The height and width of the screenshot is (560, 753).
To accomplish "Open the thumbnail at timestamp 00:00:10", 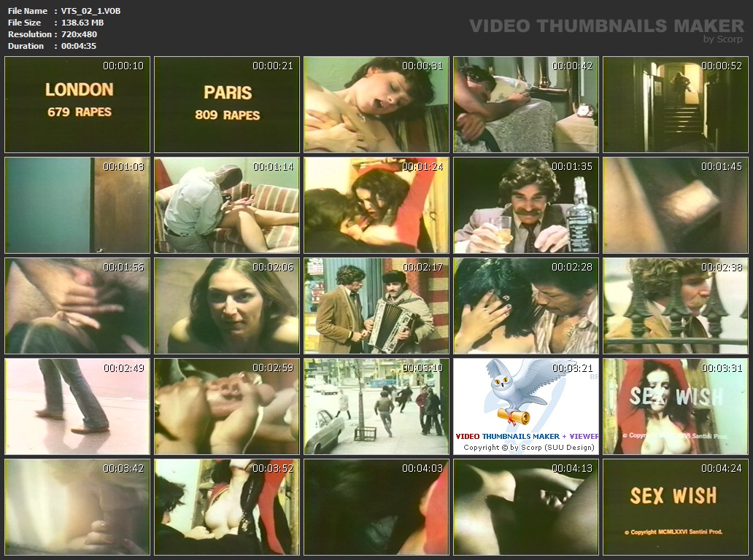I will [77, 104].
